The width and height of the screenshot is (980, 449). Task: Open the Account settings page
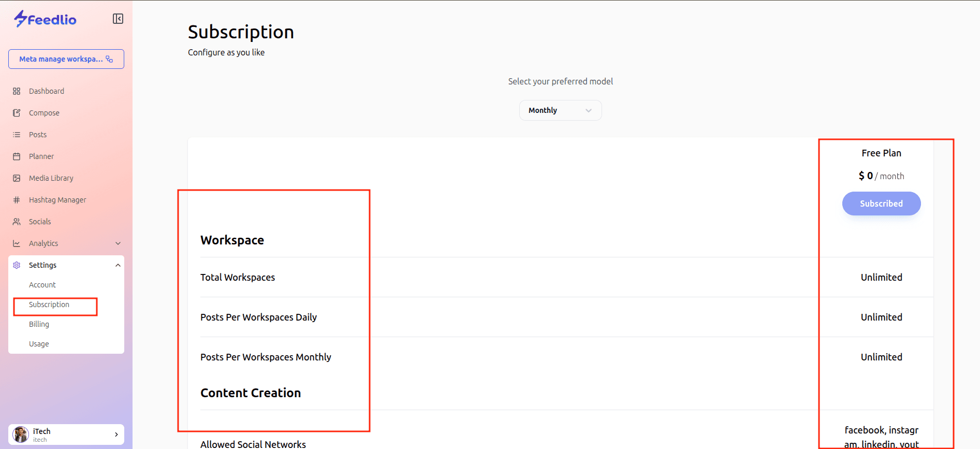point(42,285)
